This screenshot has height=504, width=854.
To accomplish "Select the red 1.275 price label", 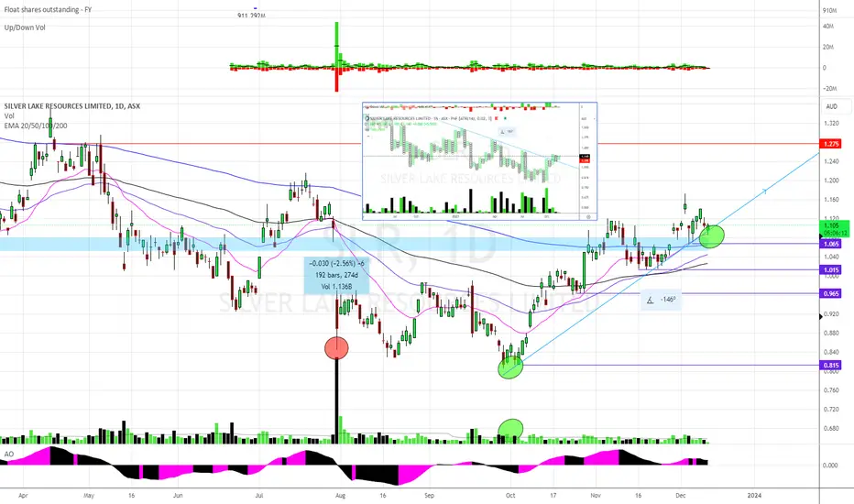I will 831,144.
